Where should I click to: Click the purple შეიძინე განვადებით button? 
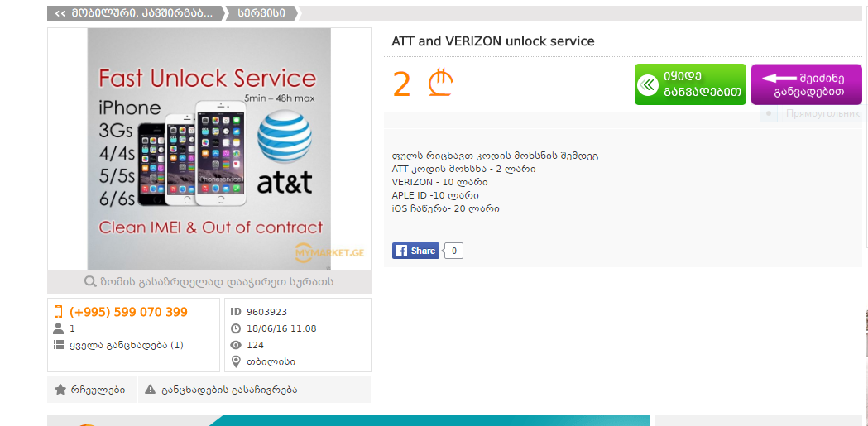807,84
